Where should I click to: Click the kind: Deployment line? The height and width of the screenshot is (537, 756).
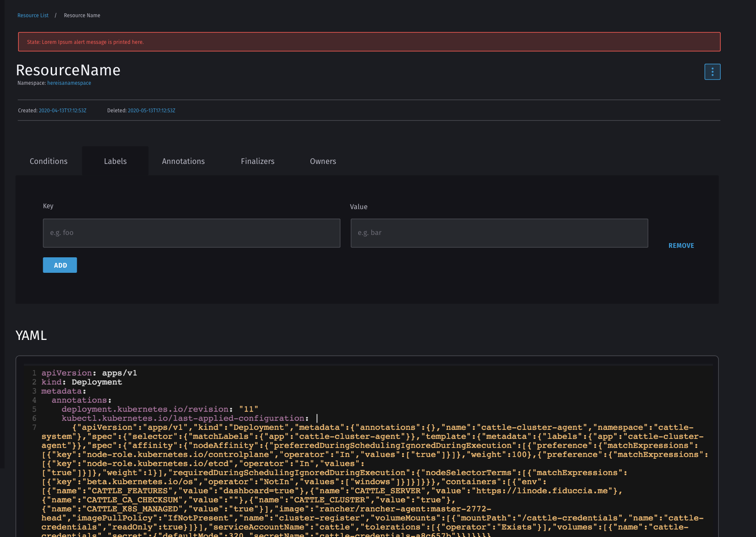81,382
